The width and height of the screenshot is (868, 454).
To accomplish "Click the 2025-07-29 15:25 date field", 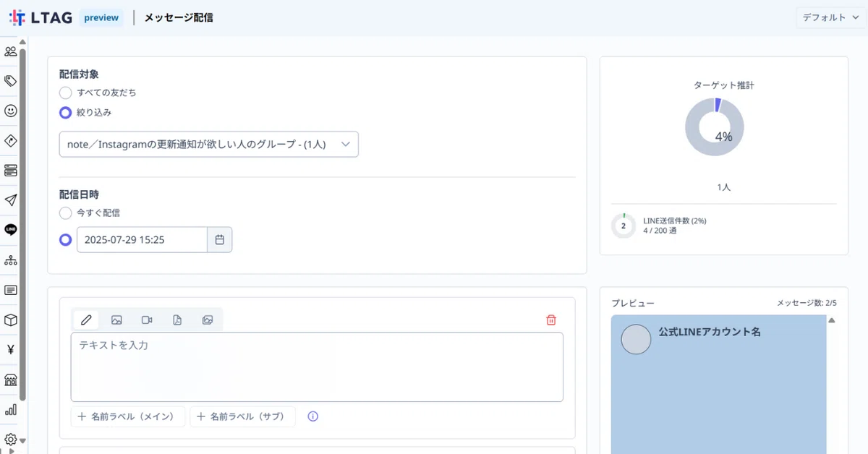I will (x=142, y=240).
